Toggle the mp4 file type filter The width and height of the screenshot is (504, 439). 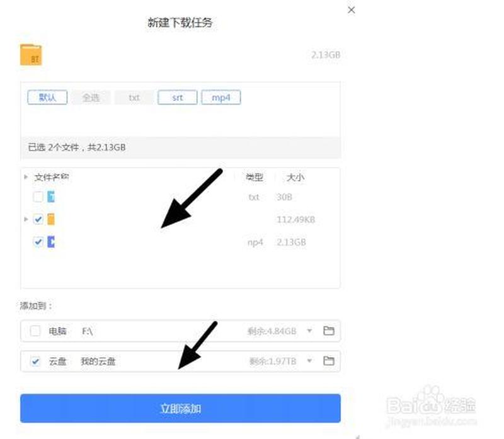click(221, 98)
